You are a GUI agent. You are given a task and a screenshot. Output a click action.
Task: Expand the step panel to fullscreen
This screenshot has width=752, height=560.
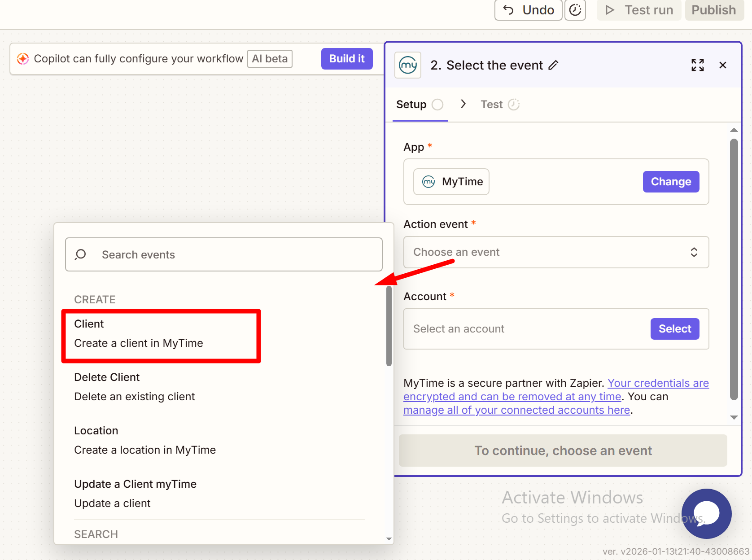(x=698, y=65)
